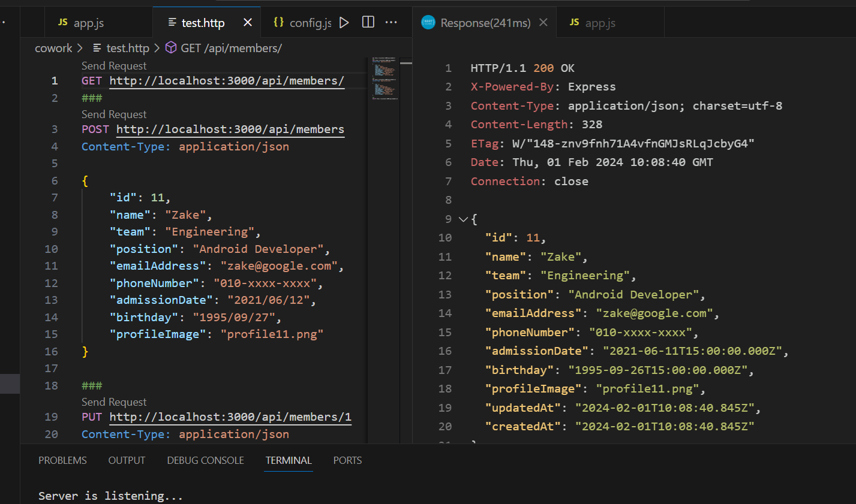Image resolution: width=856 pixels, height=504 pixels.
Task: Collapse the JSON object on response line 9
Action: tap(463, 219)
